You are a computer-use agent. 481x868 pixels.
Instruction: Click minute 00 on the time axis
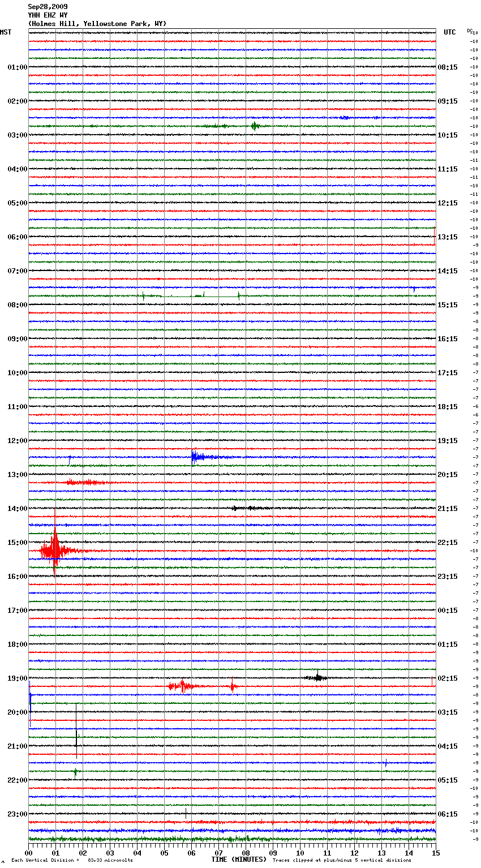point(29,853)
